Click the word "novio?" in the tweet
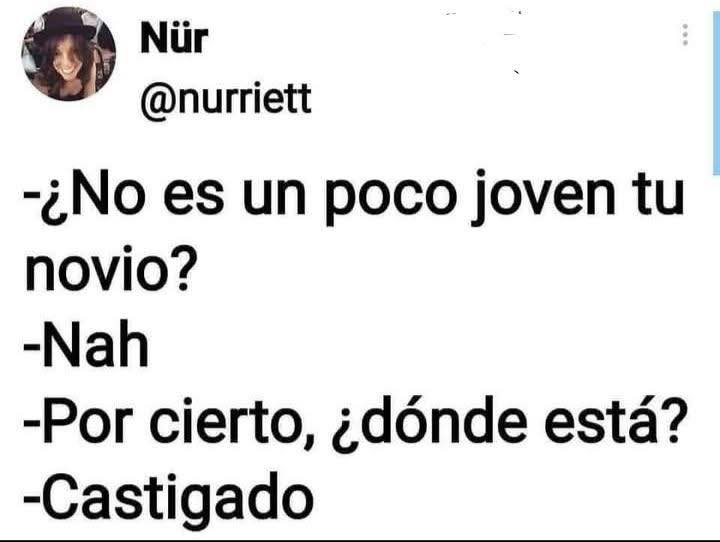This screenshot has height=542, width=720. (x=111, y=269)
